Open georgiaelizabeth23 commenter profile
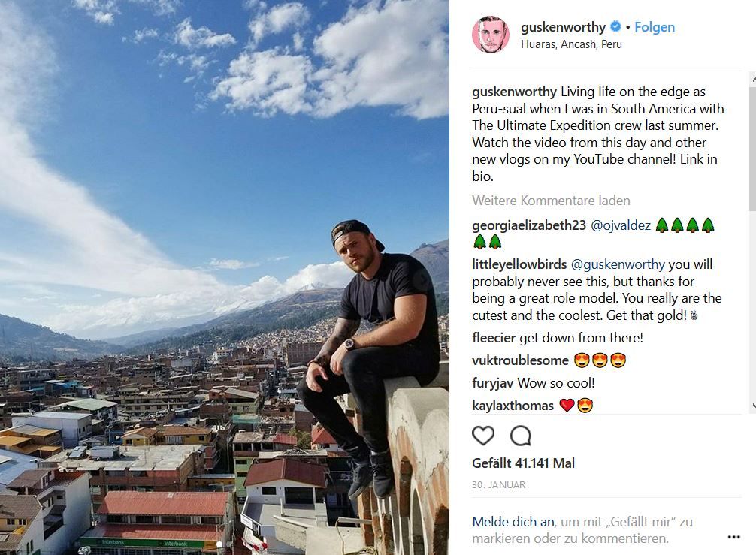Image resolution: width=756 pixels, height=555 pixels. point(529,225)
